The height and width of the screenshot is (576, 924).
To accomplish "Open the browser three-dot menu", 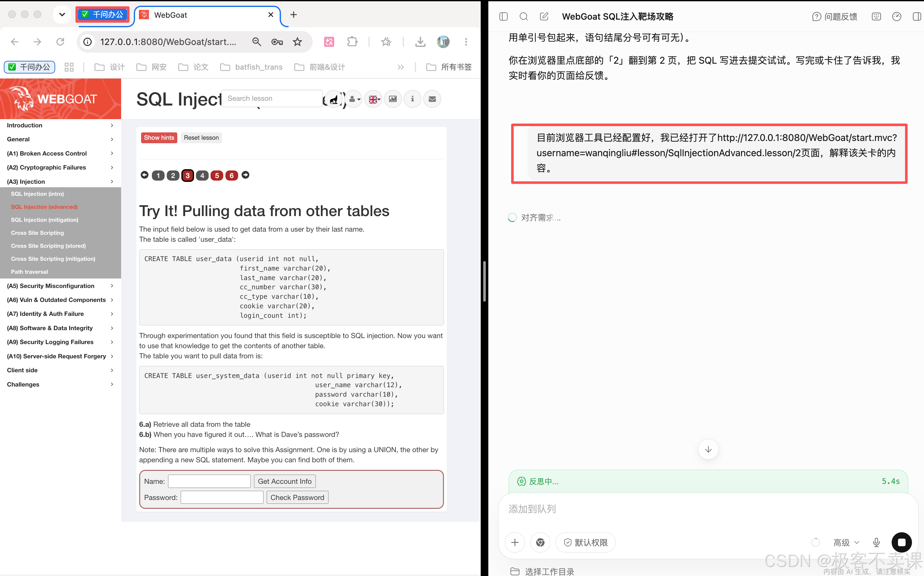I will (x=466, y=42).
